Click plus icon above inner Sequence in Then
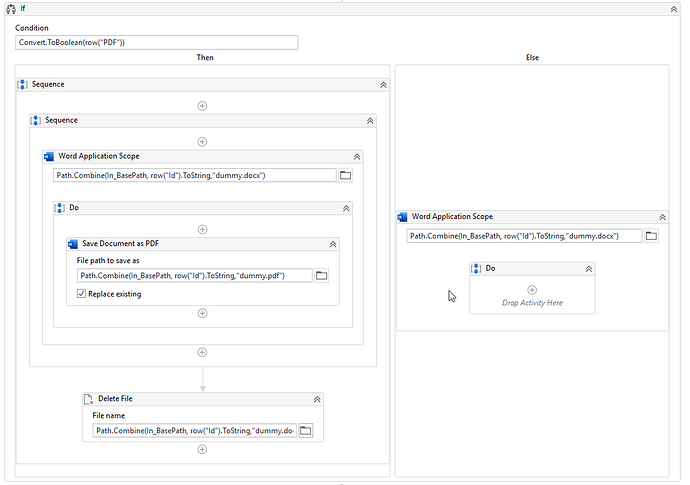This screenshot has width=690, height=485. [202, 105]
